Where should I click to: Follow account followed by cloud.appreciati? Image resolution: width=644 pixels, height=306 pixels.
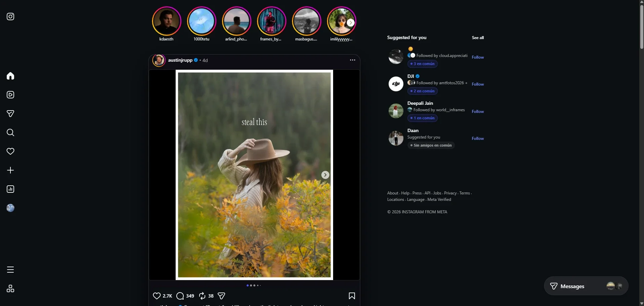[478, 57]
